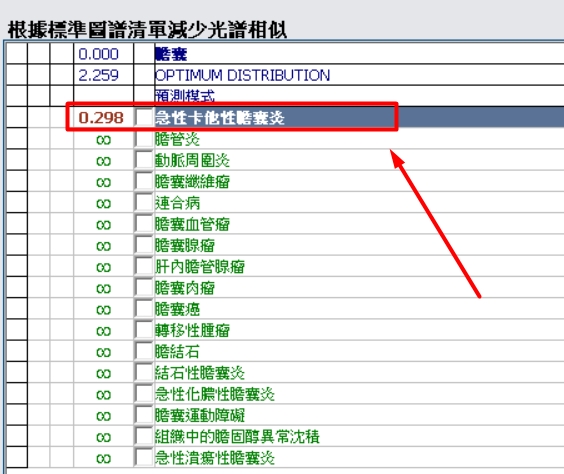Click the 0.298 similarity value
Screen dimensions: 564x474
click(x=101, y=118)
